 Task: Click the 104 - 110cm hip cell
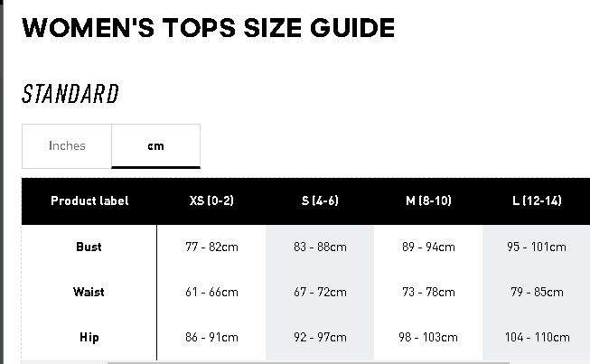point(537,337)
